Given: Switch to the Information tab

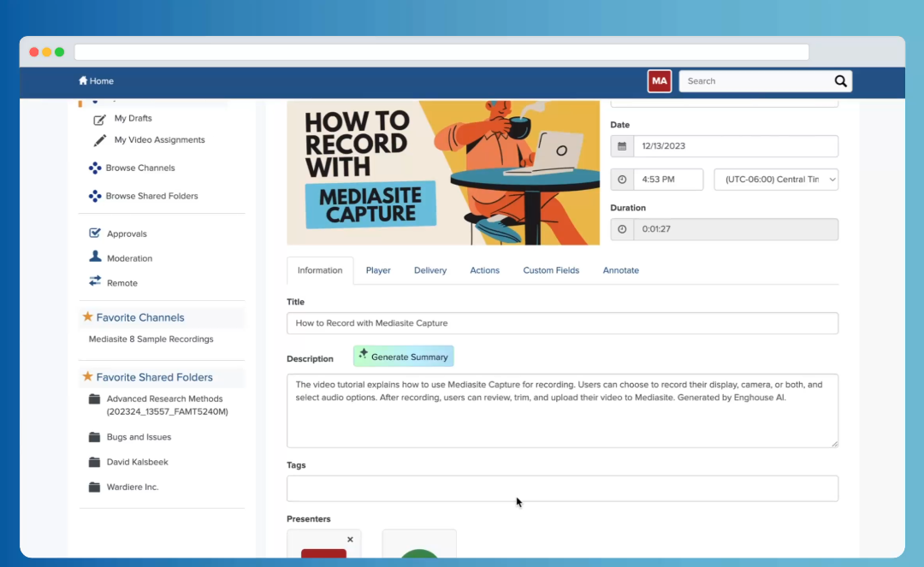Looking at the screenshot, I should tap(320, 270).
